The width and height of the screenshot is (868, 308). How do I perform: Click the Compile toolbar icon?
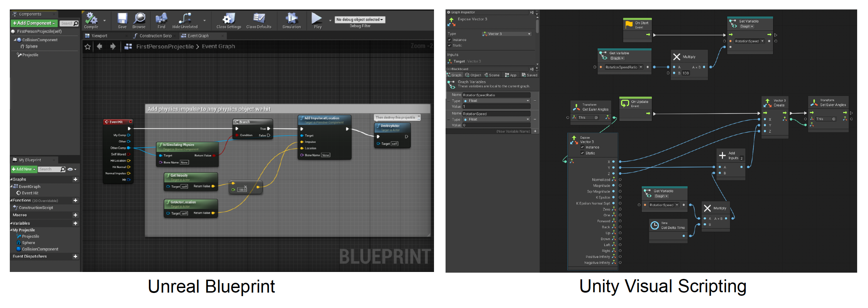tap(91, 19)
